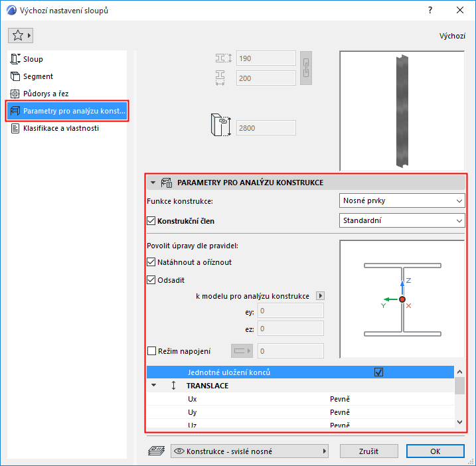Image resolution: width=476 pixels, height=466 pixels.
Task: Confirm with the OK button
Action: click(436, 451)
